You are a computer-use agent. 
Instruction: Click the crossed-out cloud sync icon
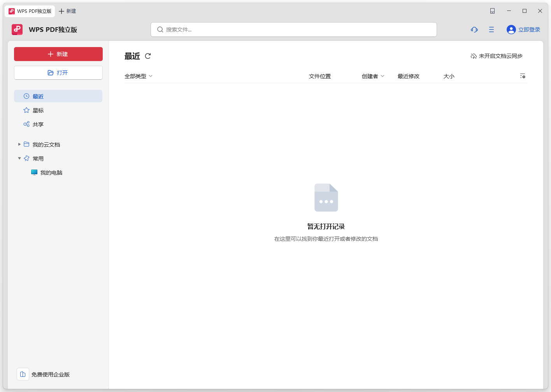point(473,56)
